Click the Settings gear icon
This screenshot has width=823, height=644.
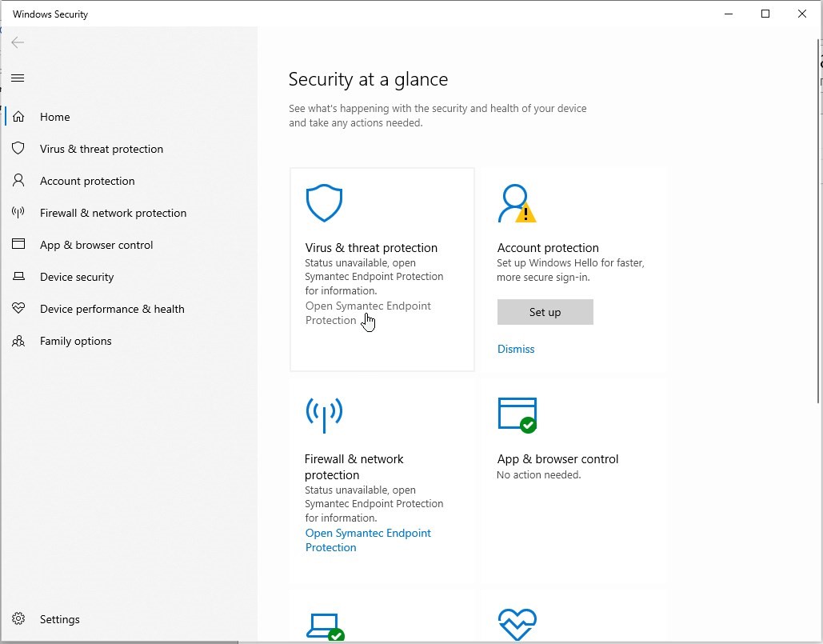point(18,619)
